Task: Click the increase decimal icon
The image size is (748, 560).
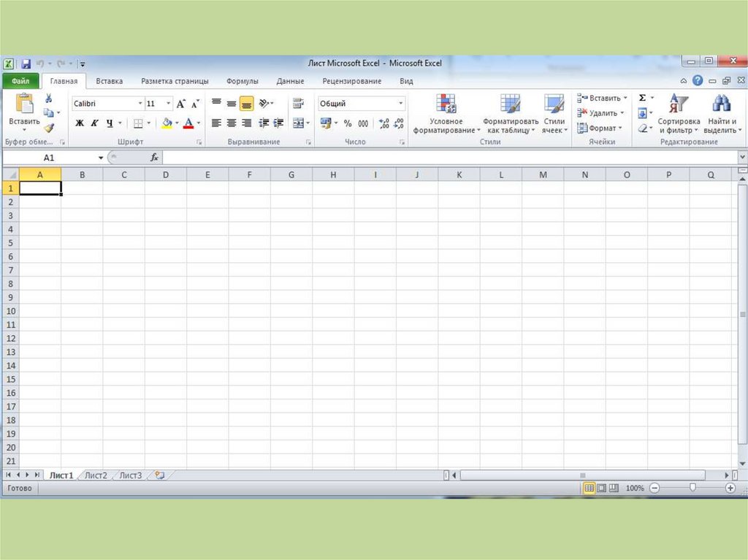Action: coord(384,123)
